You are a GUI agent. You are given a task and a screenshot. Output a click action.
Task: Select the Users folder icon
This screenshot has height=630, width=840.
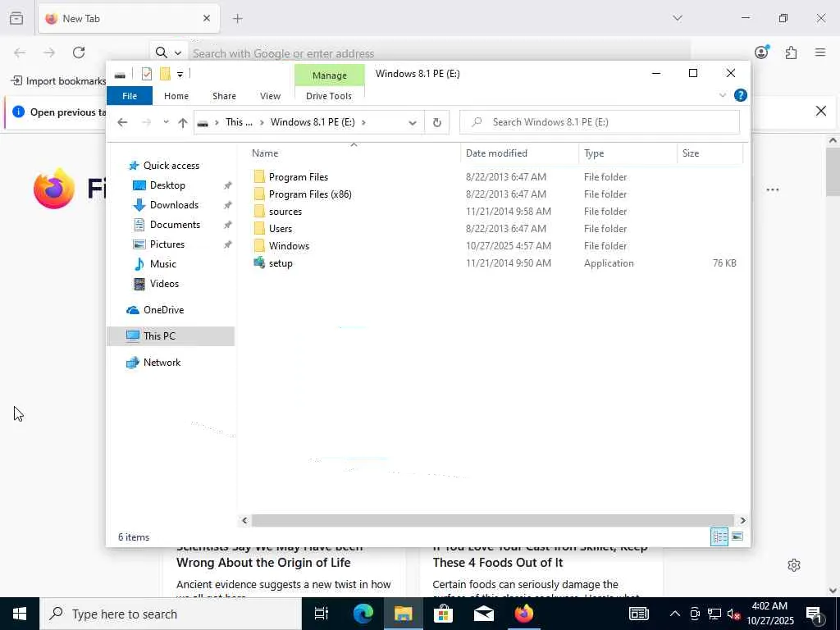tap(259, 228)
